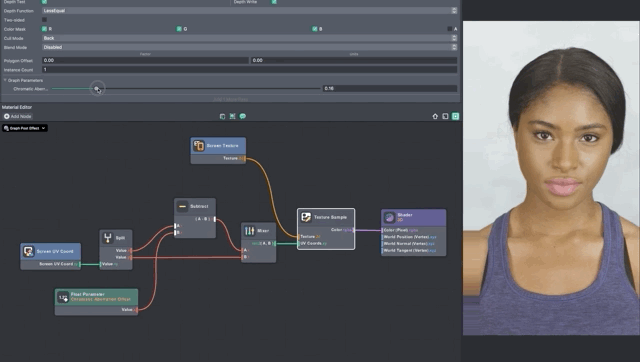Click the Subtract node title
Screen dimensions: 640x362
tap(199, 207)
